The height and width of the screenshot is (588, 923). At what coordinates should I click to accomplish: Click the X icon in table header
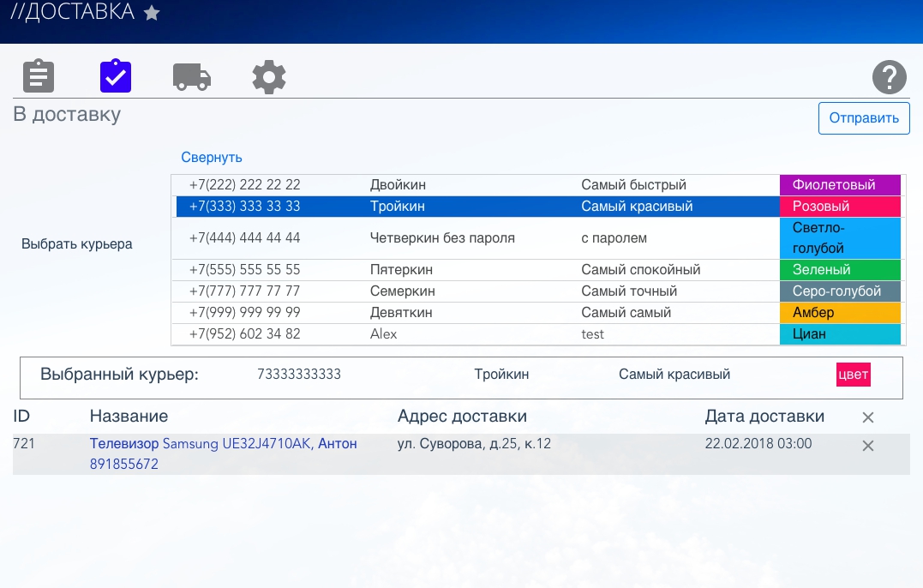[x=867, y=417]
